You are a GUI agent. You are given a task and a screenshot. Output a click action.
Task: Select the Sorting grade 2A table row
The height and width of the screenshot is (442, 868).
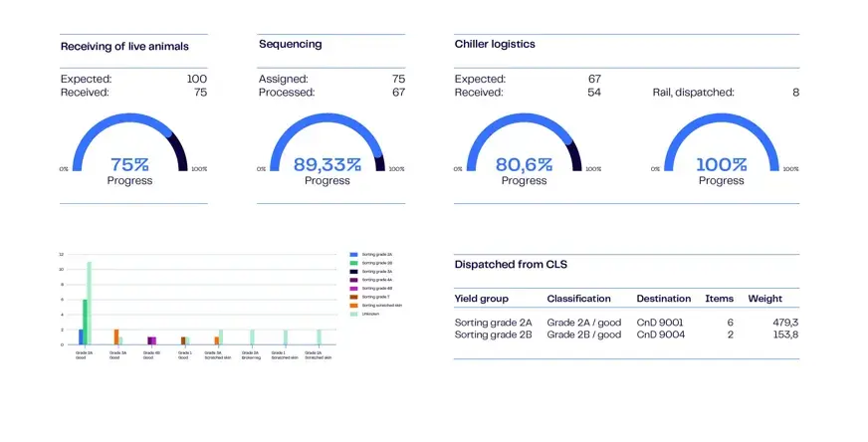[x=626, y=323]
